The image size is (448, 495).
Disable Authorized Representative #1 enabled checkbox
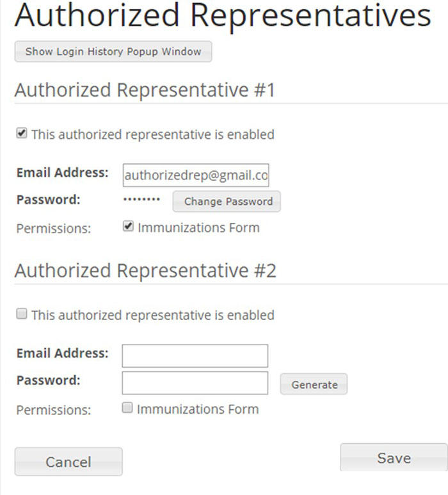pyautogui.click(x=22, y=134)
